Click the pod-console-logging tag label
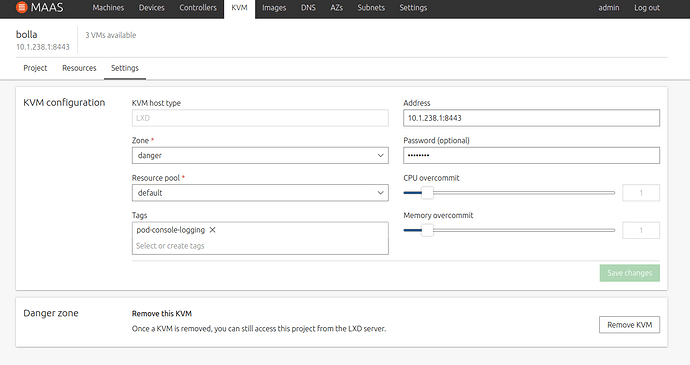 171,230
